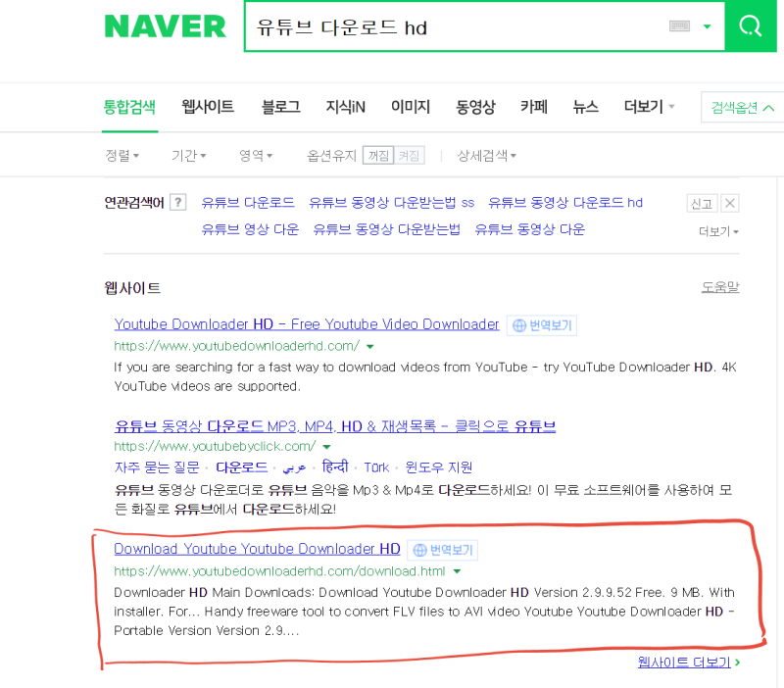Click the NAVER logo
Viewport: 784px width, 688px height.
click(x=166, y=26)
